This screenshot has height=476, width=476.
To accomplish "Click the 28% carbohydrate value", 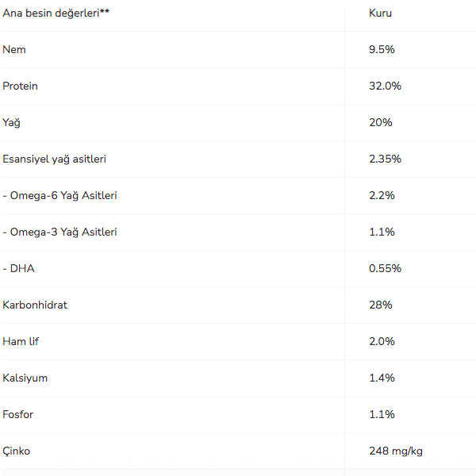I will click(x=381, y=305).
